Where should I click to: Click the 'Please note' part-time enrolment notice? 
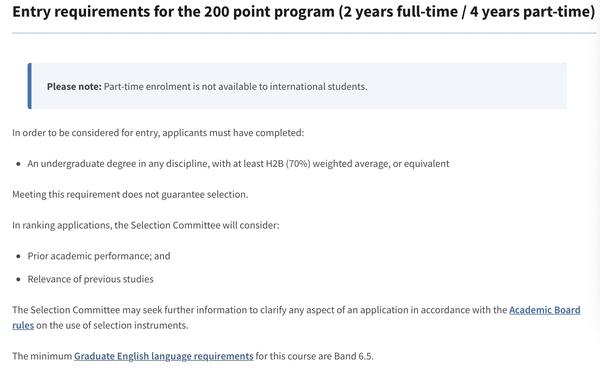coord(297,86)
